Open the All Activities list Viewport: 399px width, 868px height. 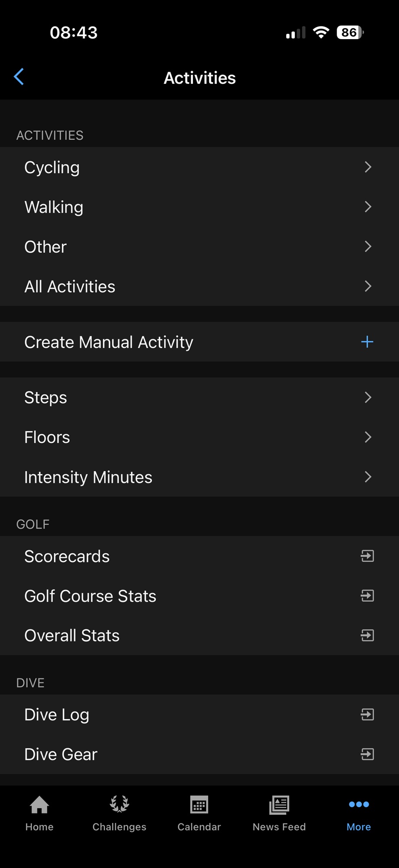point(70,286)
